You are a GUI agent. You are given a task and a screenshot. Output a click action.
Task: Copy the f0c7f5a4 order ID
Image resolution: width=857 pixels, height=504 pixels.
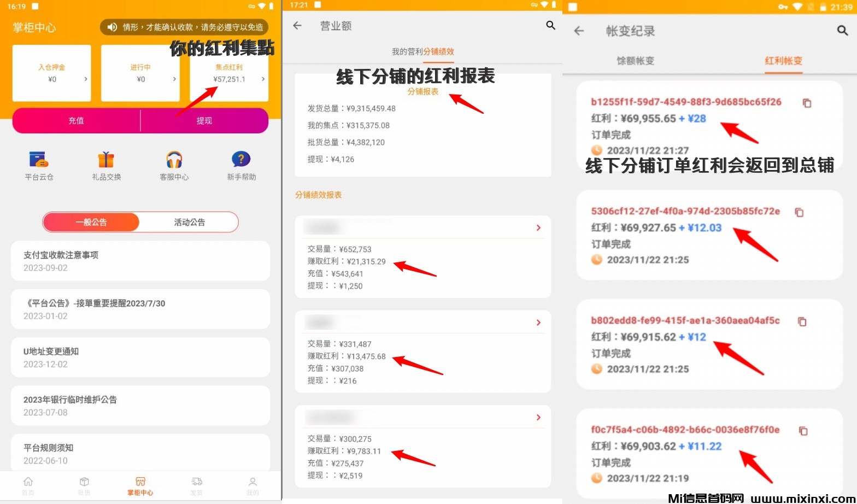click(803, 431)
